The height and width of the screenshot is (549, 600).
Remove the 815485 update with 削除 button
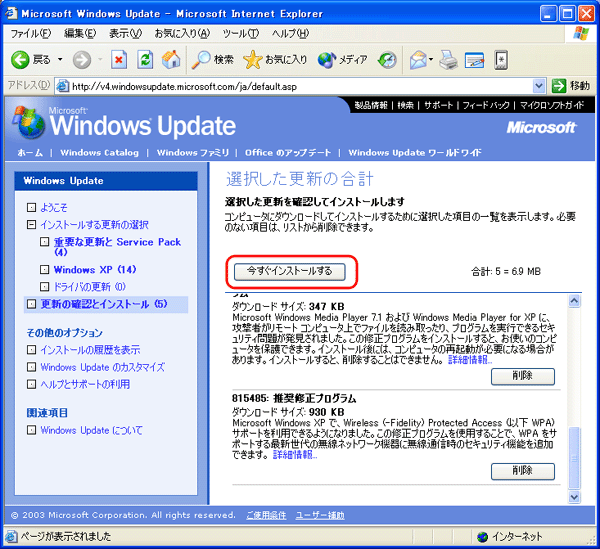point(523,471)
